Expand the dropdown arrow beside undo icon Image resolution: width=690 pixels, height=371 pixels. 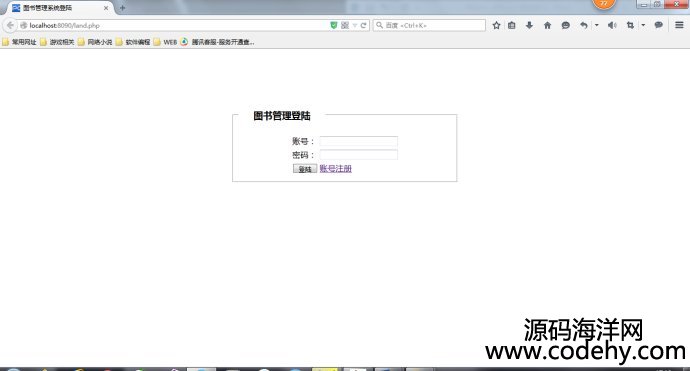click(x=597, y=26)
